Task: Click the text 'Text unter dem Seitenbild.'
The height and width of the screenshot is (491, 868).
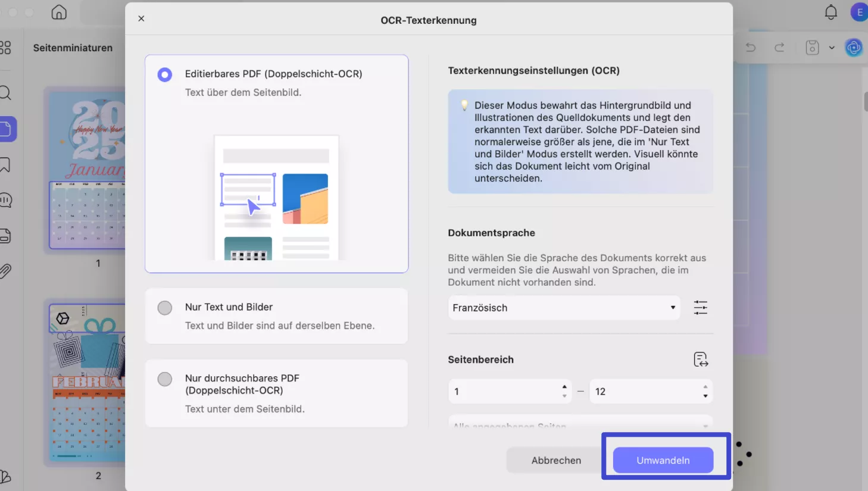Action: coord(245,409)
